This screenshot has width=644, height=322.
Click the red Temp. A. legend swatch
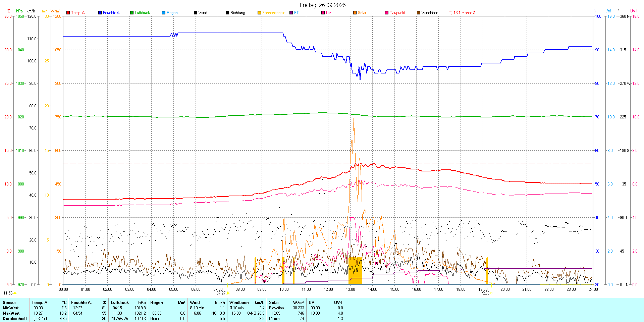click(68, 13)
